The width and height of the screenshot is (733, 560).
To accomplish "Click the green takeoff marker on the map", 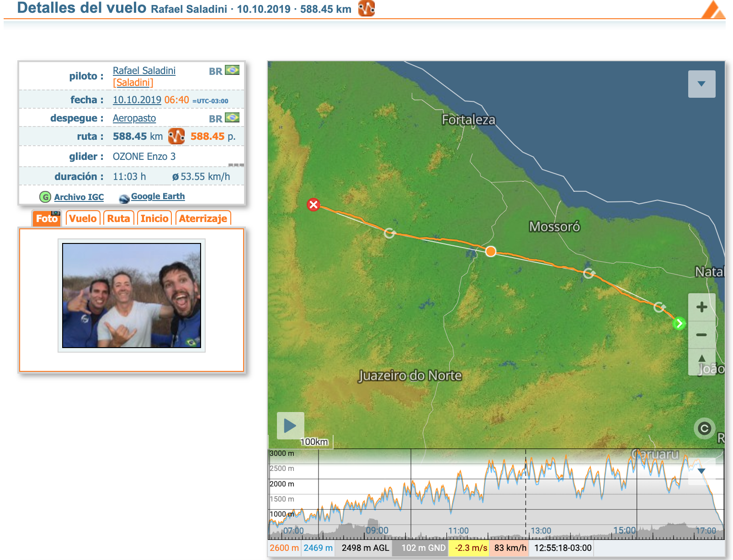I will pyautogui.click(x=679, y=323).
